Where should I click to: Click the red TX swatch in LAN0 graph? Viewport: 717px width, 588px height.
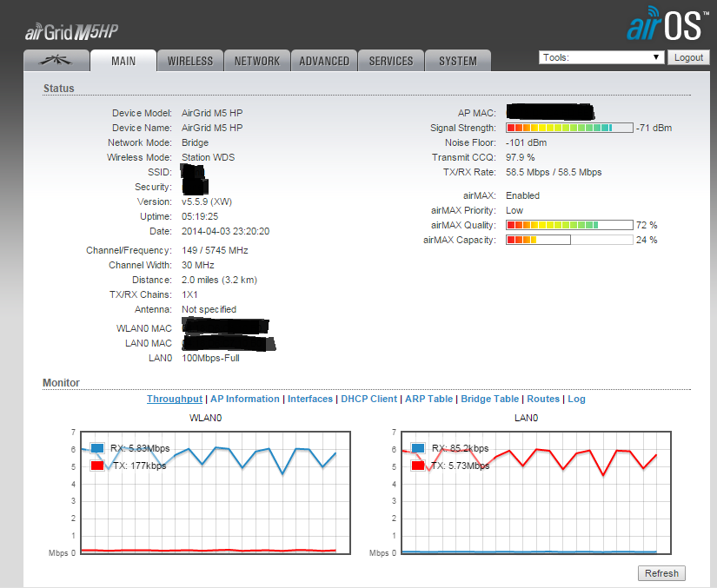pos(418,466)
